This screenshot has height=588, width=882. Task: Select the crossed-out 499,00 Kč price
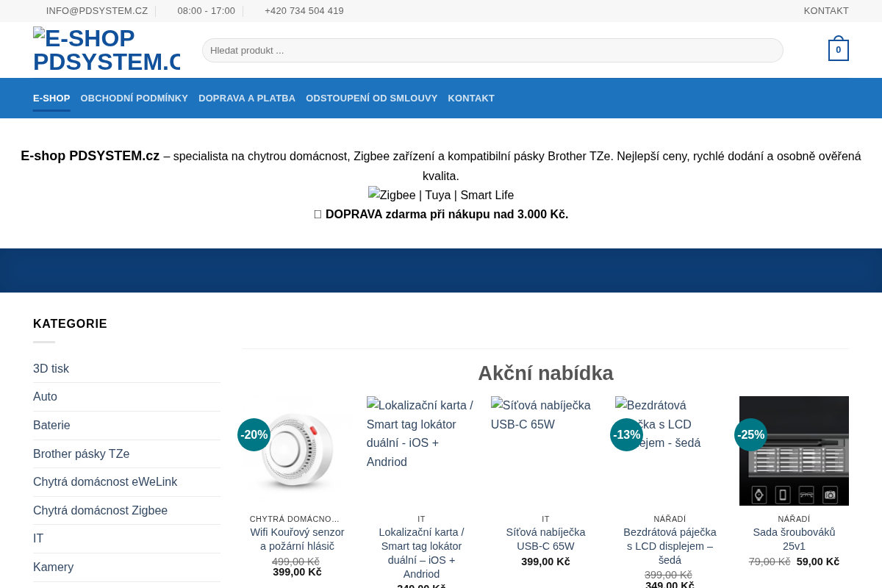(295, 562)
